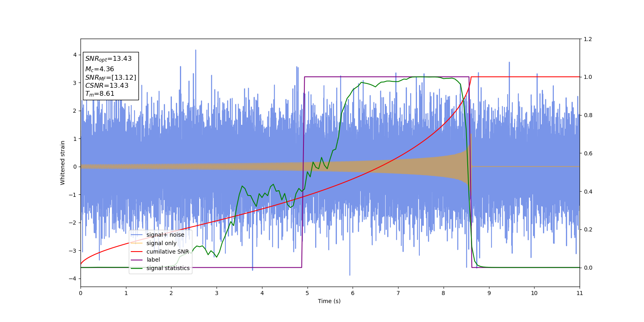
Task: Click the green line swatch in legend
Action: point(137,268)
